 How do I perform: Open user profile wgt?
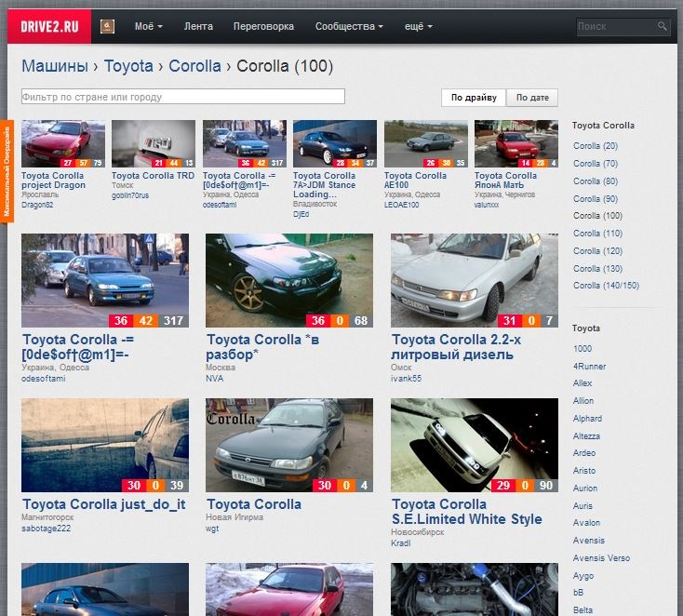212,529
